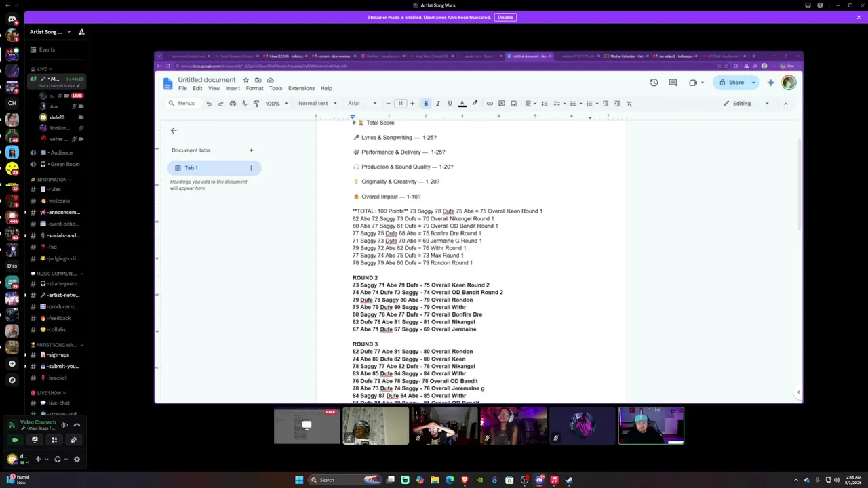Star the Untitled document

[245, 80]
